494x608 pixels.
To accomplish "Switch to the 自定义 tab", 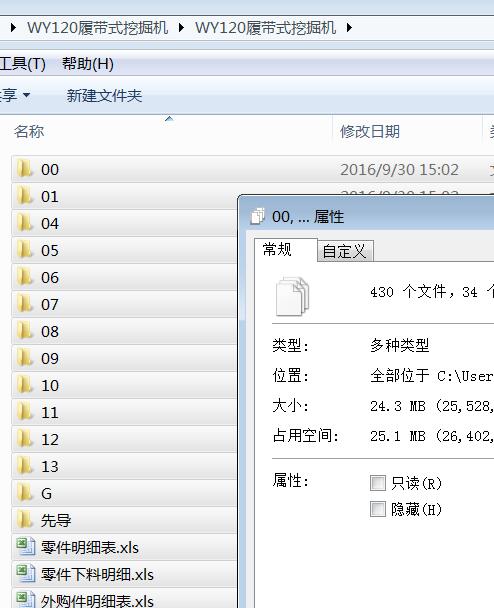I will [345, 251].
